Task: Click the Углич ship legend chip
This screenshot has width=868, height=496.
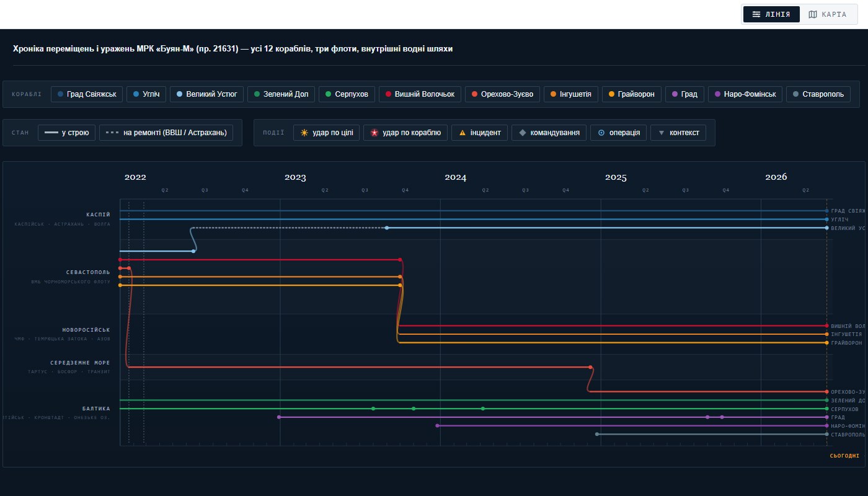Action: coord(147,94)
